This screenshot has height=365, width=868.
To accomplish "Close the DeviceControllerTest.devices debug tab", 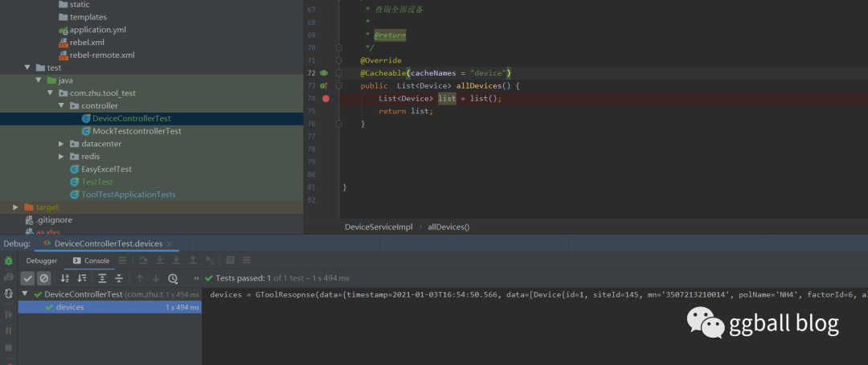I will click(x=170, y=244).
